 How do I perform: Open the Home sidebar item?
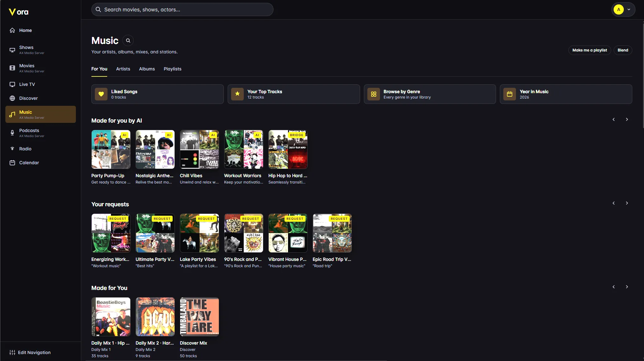tap(40, 30)
